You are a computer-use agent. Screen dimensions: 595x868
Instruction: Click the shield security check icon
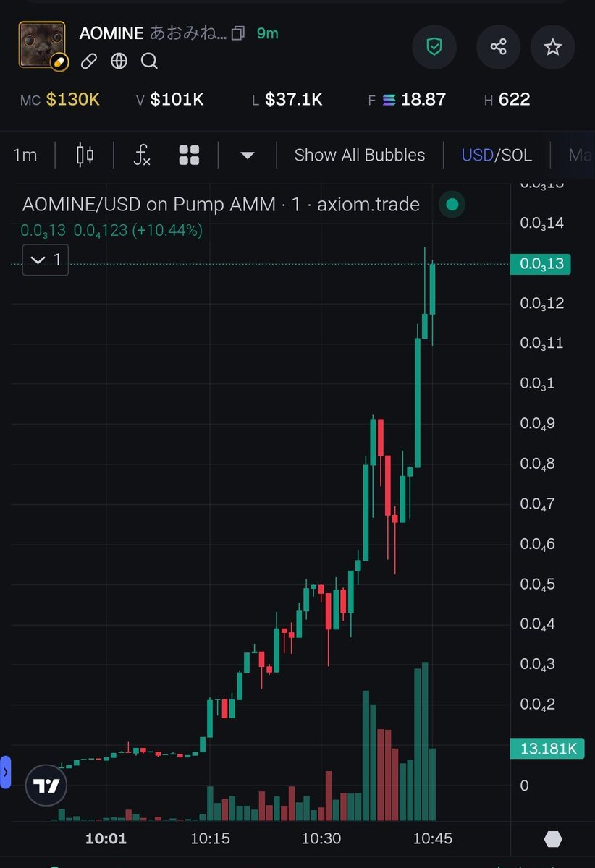pos(434,47)
